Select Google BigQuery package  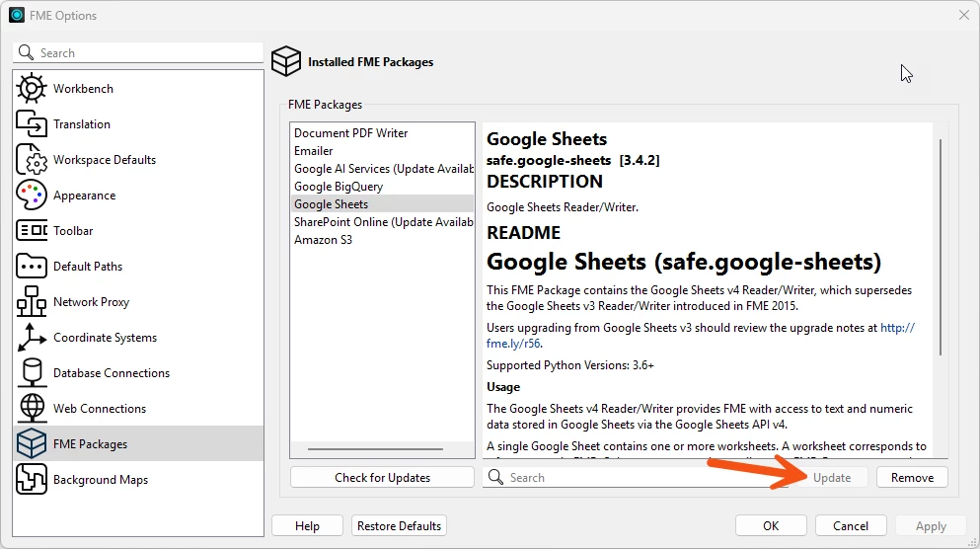pyautogui.click(x=382, y=187)
